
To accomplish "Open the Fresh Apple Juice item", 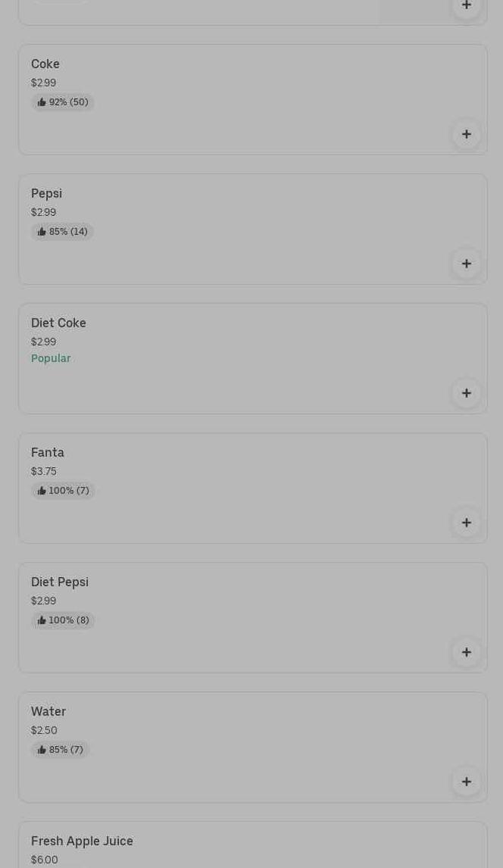I will click(82, 841).
